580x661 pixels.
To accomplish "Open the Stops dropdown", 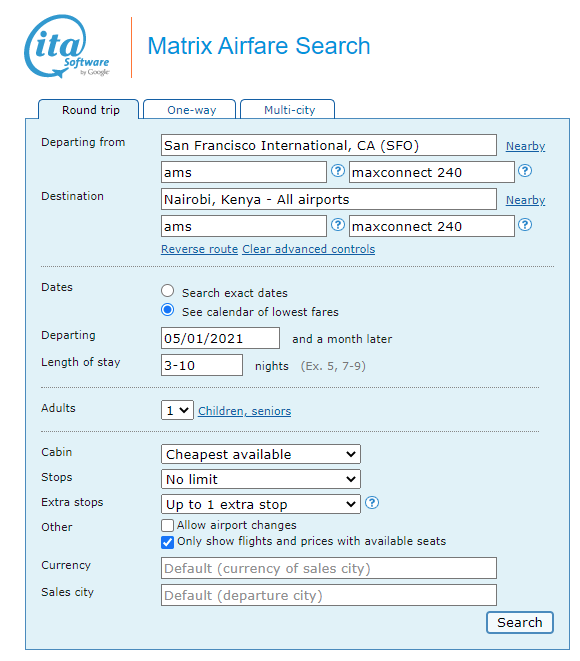I will (261, 479).
